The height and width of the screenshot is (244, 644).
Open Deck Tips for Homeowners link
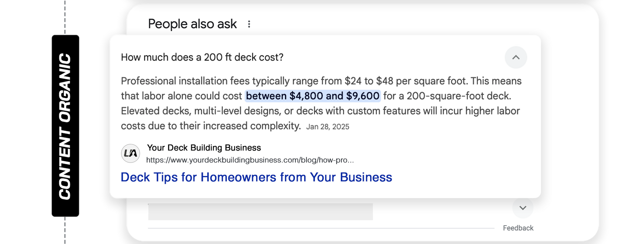[256, 177]
